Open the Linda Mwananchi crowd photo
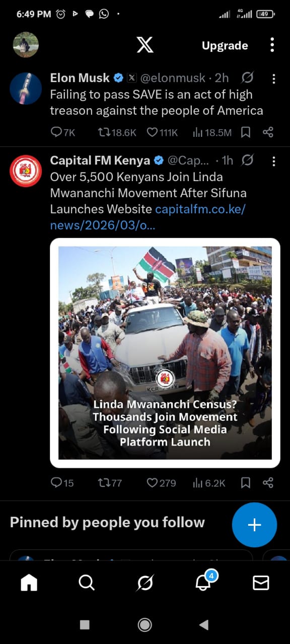 pyautogui.click(x=165, y=353)
